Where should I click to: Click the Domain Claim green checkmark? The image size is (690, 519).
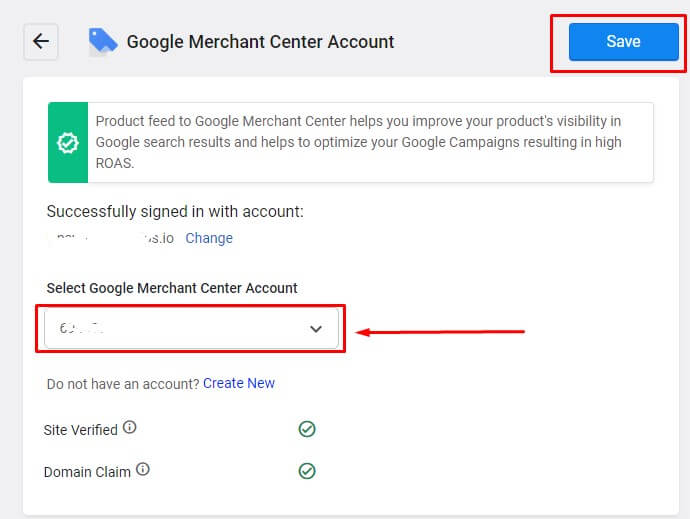(307, 471)
